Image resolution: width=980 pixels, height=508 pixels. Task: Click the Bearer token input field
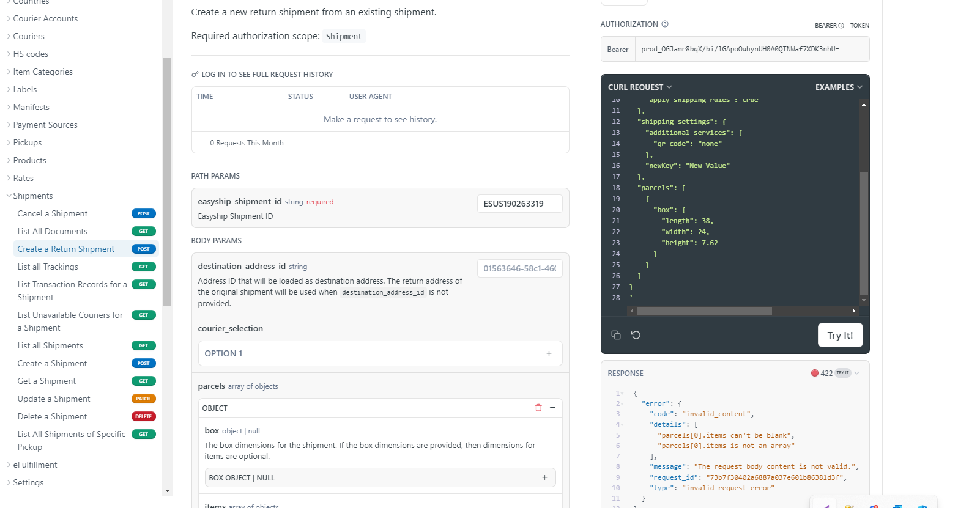click(752, 49)
